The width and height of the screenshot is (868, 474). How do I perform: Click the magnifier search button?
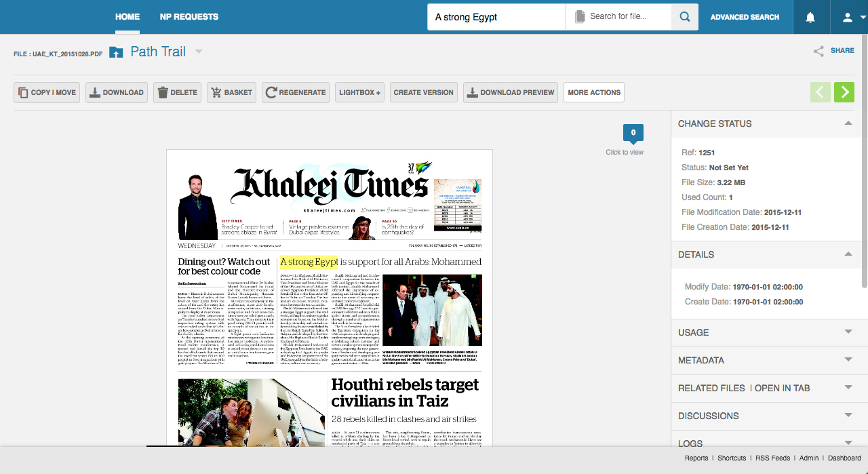pos(685,17)
